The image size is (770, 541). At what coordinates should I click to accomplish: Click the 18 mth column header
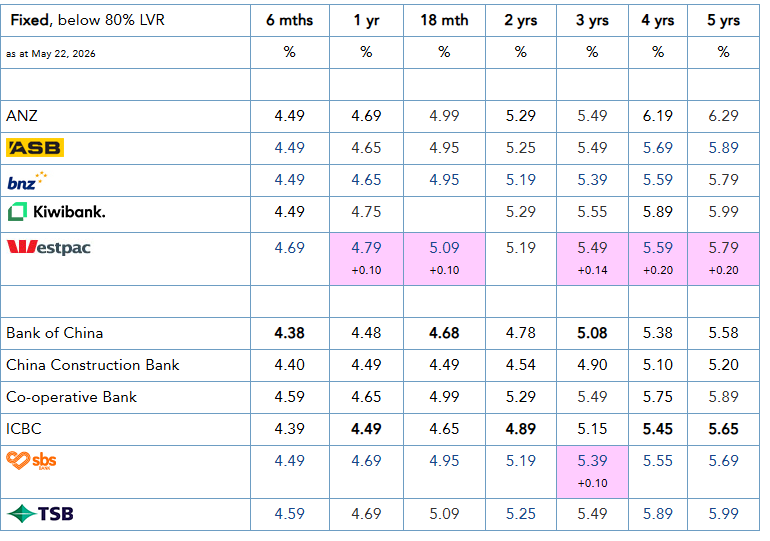click(444, 20)
